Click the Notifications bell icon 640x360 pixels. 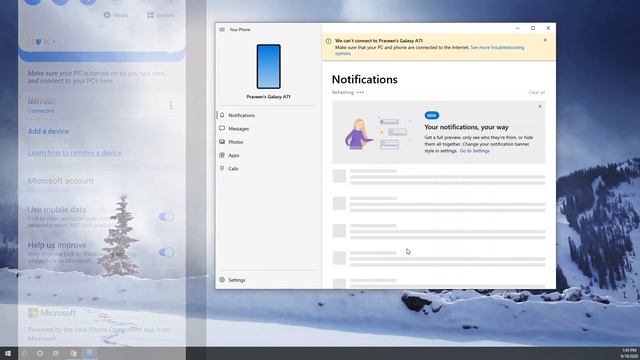tap(222, 115)
